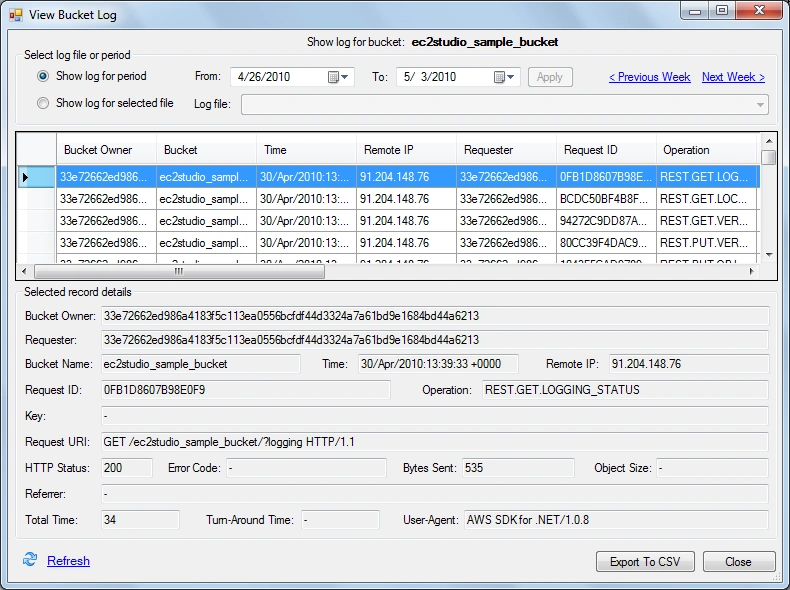
Task: Click the User-Agent field
Action: (617, 520)
